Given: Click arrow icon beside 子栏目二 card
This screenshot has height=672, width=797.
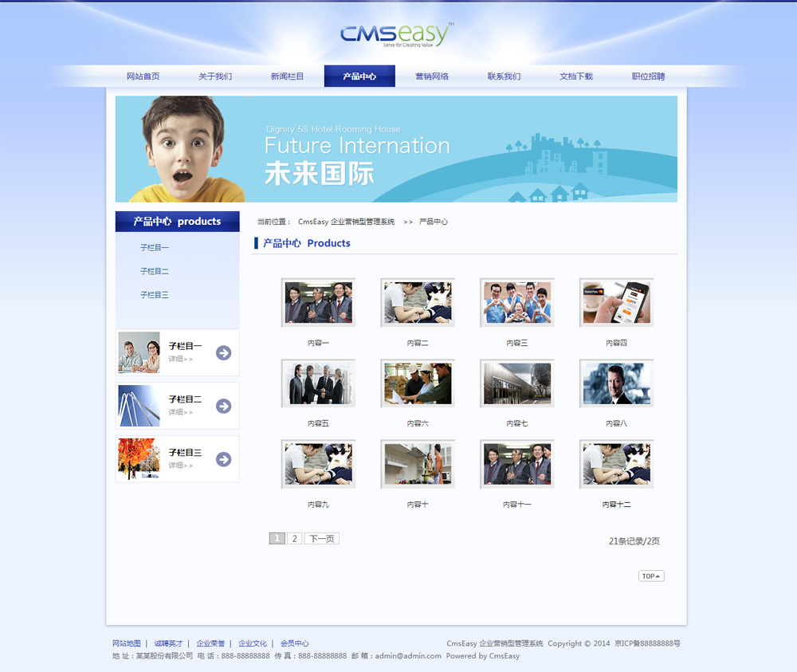Looking at the screenshot, I should 223,406.
